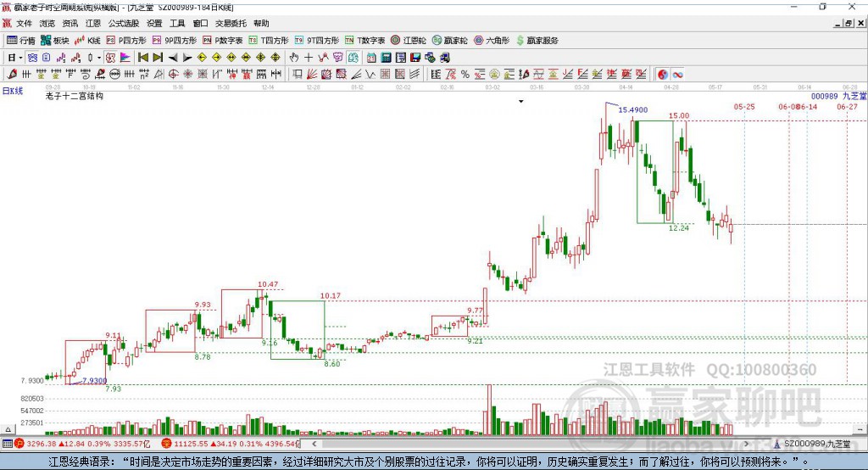Click the 行情 toolbar button
Viewport: 868px width, 470px height.
21,40
